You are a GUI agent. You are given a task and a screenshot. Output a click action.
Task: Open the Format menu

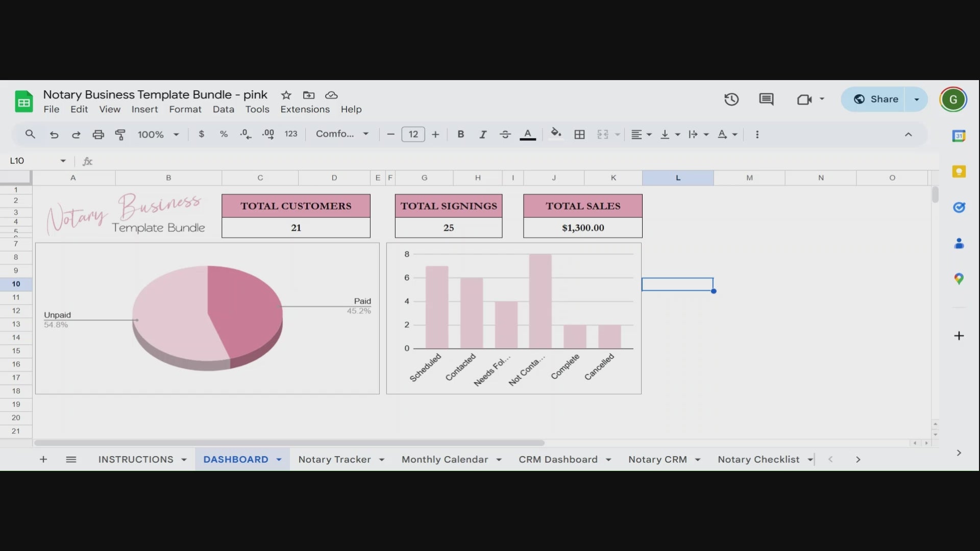pyautogui.click(x=185, y=109)
